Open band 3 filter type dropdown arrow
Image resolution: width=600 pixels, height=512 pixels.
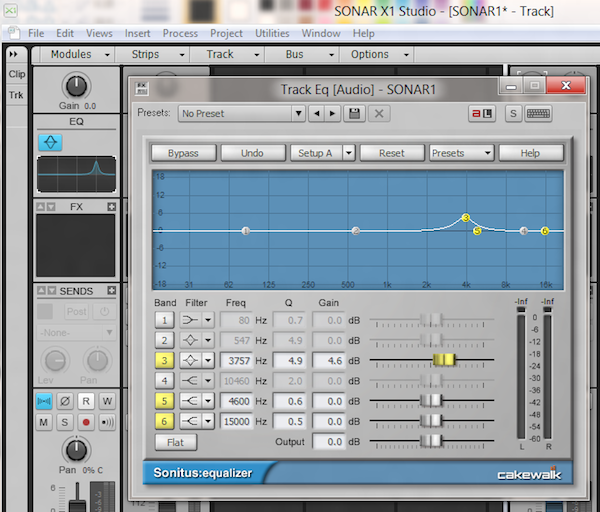click(208, 360)
